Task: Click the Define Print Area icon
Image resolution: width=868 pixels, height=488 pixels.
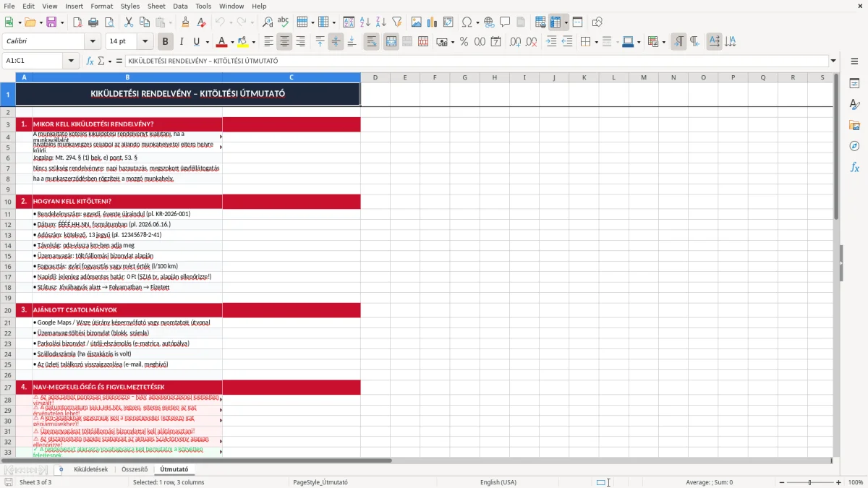Action: [540, 22]
